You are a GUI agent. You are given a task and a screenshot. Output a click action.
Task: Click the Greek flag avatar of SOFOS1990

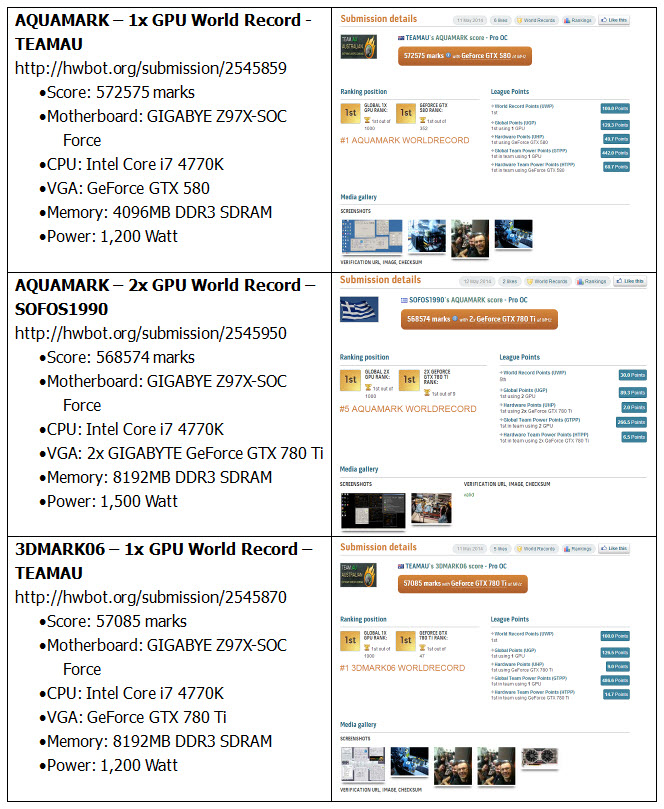pos(359,310)
